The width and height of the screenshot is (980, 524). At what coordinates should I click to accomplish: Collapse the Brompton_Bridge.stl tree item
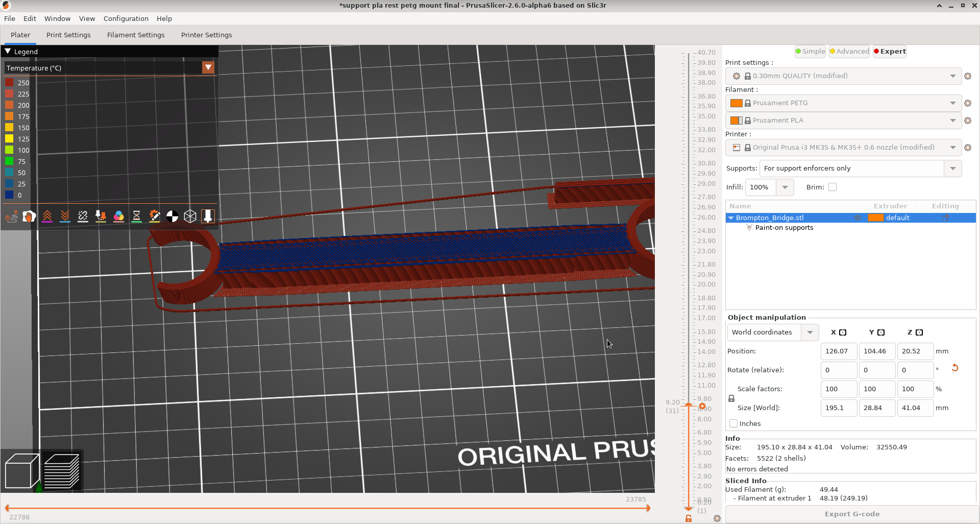click(x=731, y=218)
